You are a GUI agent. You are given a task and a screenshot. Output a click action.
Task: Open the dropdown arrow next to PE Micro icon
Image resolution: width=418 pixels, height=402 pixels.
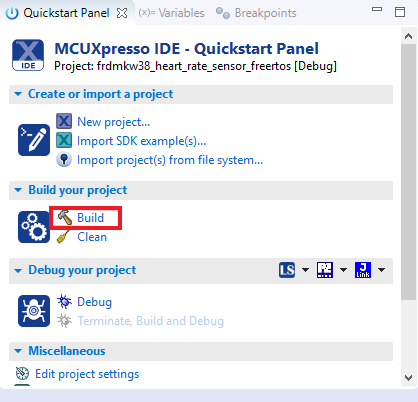343,270
